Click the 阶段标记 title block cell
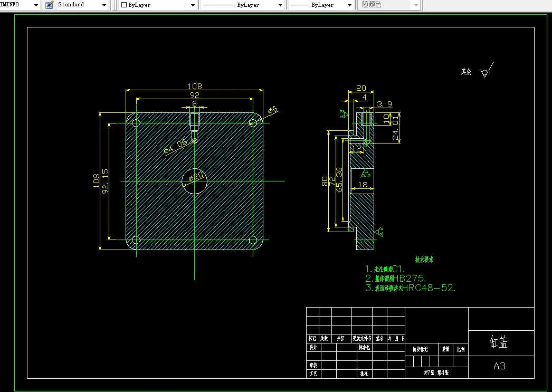 (x=421, y=349)
